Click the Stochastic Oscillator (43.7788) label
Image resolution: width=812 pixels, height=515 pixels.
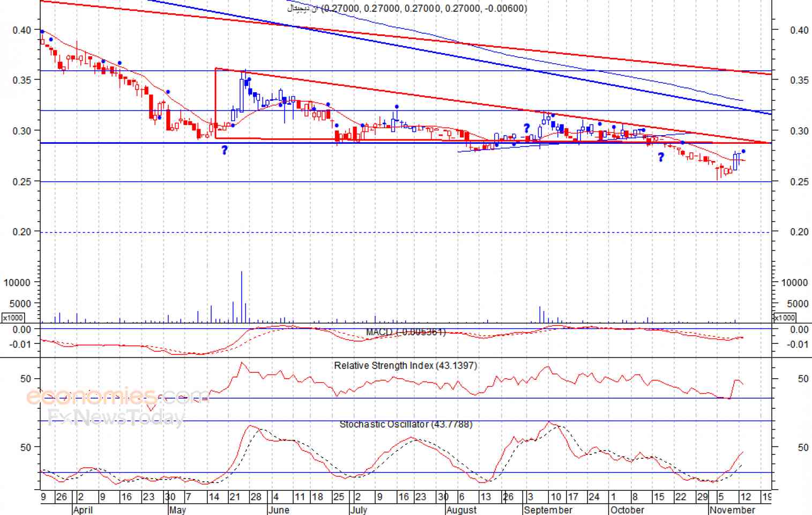pos(406,424)
